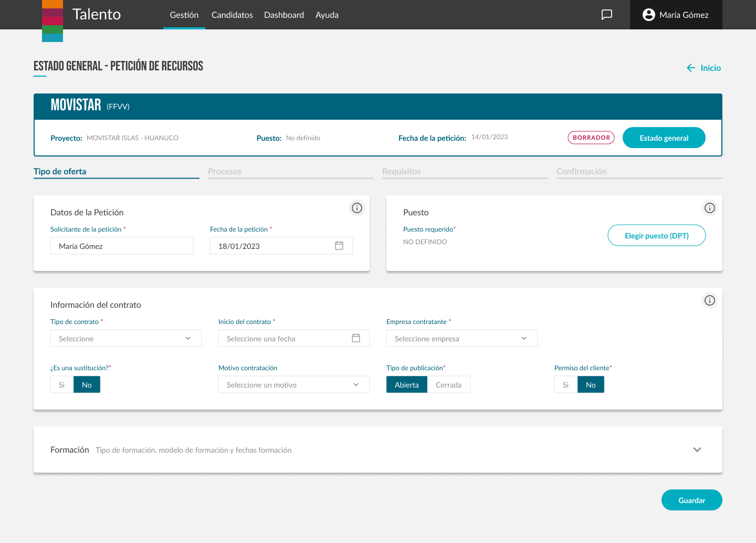The width and height of the screenshot is (756, 543).
Task: Open the Motivo contratación dropdown
Action: 294,385
